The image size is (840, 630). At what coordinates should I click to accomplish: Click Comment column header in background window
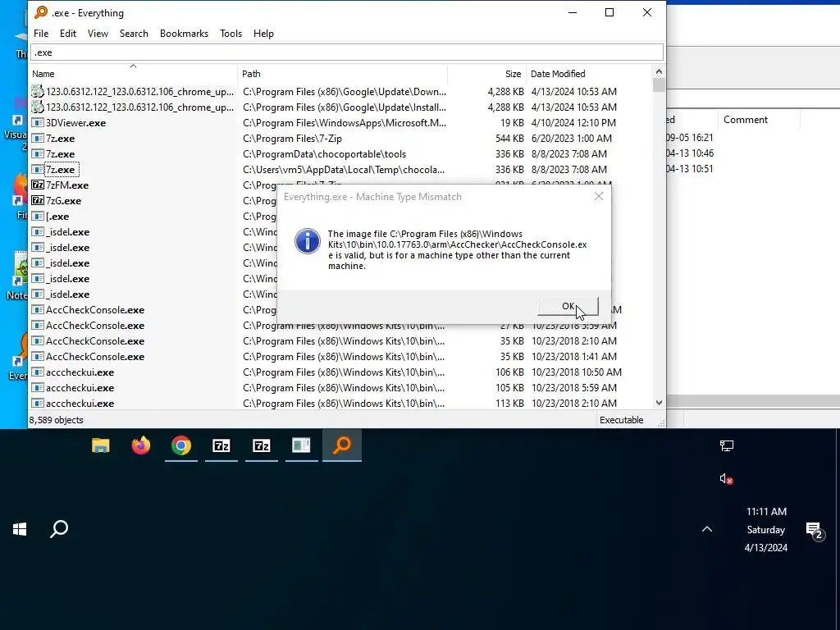(x=745, y=120)
